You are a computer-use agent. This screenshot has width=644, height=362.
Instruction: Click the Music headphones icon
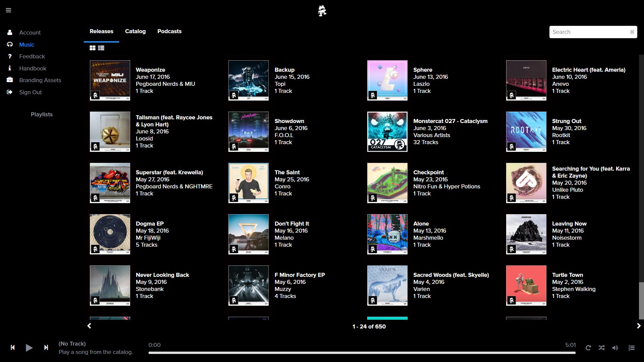coord(10,45)
